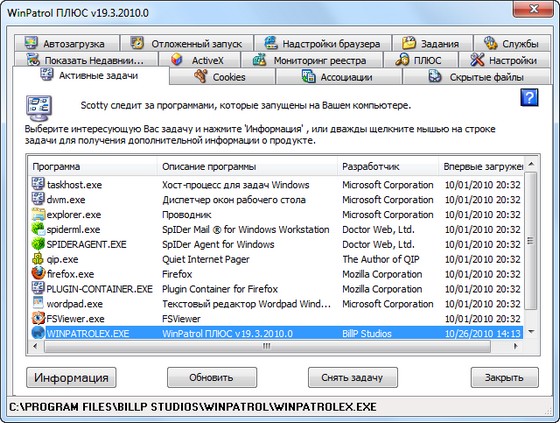
Task: Select the explorer.exe folder icon
Action: (38, 214)
